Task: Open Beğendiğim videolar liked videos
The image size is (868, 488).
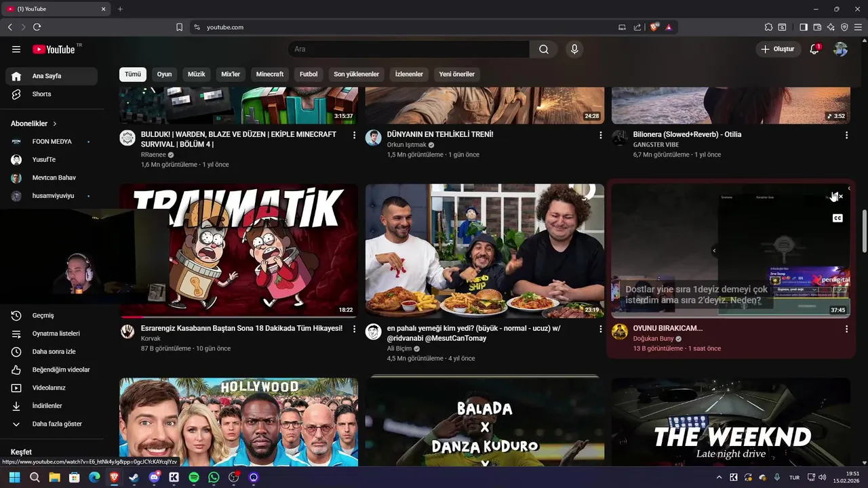Action: [52, 370]
